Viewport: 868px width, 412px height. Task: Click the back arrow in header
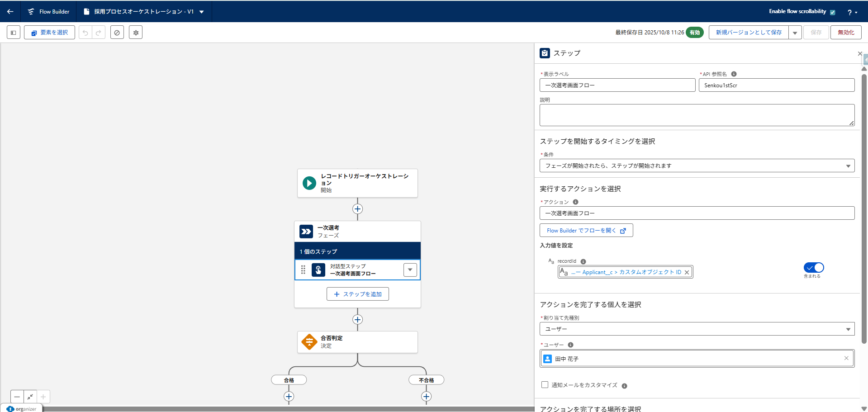click(x=10, y=12)
